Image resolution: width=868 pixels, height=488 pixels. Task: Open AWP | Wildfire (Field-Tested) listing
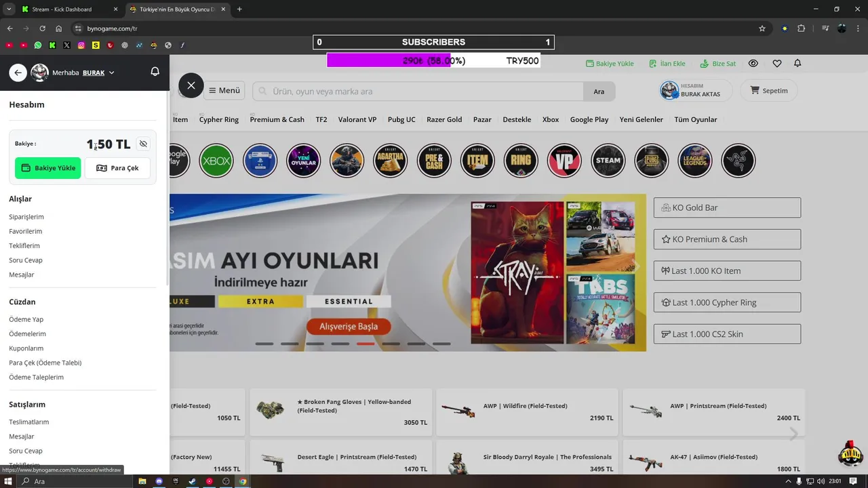click(x=527, y=412)
